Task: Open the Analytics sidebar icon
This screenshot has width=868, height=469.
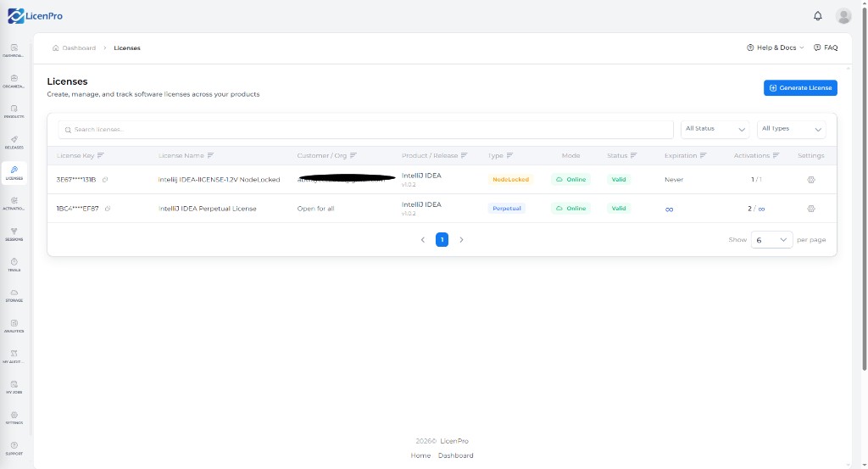Action: coord(14,327)
